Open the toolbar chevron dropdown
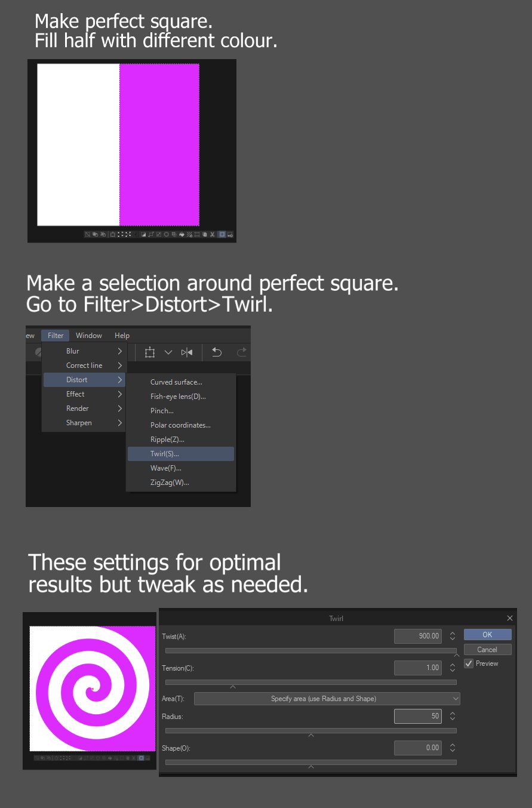 click(168, 352)
